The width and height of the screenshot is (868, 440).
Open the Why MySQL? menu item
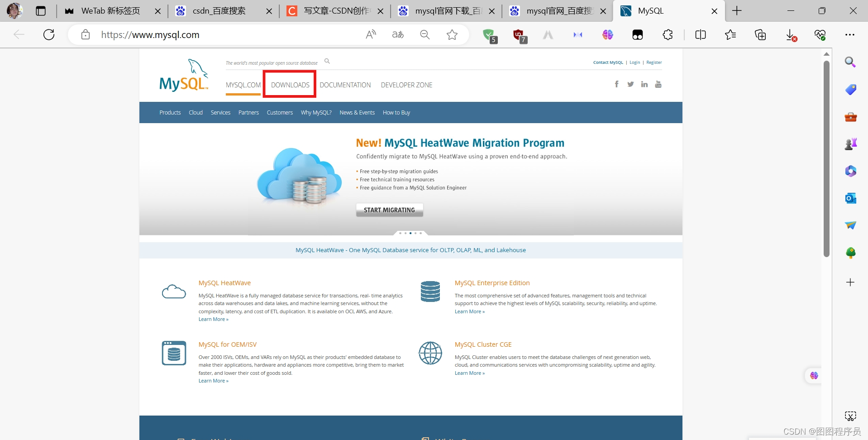tap(316, 113)
